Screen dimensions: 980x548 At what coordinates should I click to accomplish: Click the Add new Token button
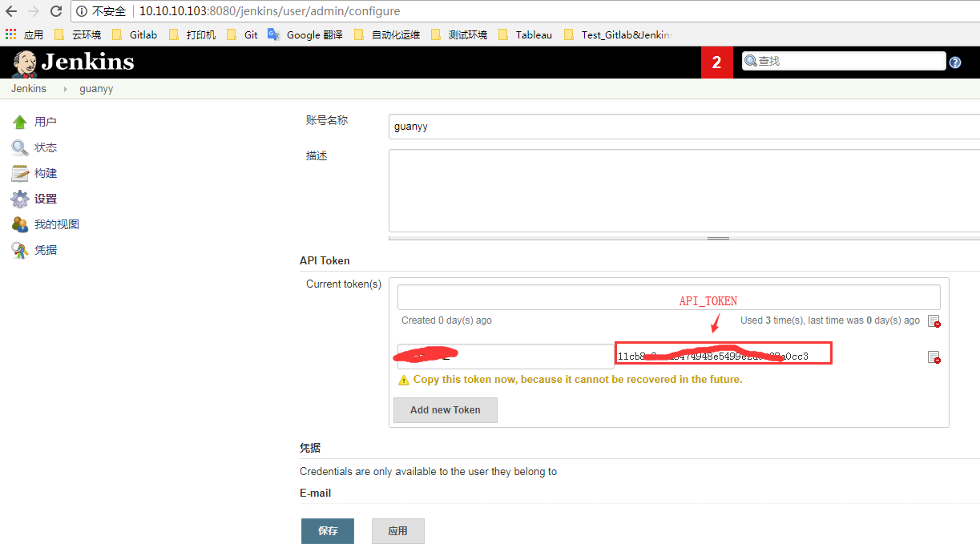click(446, 409)
